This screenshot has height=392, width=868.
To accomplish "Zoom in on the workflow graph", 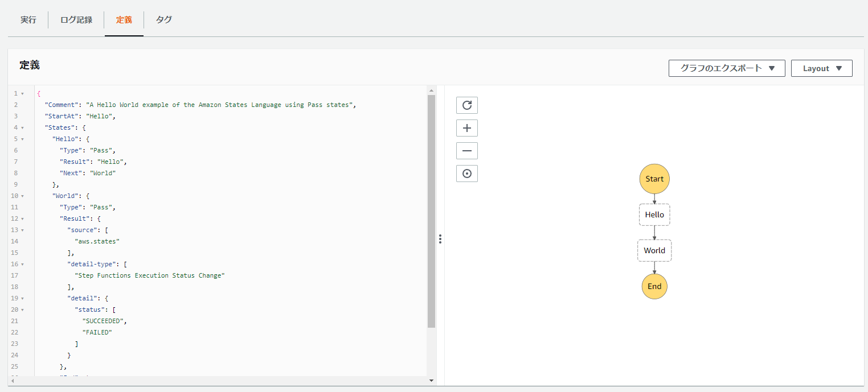I will point(466,127).
